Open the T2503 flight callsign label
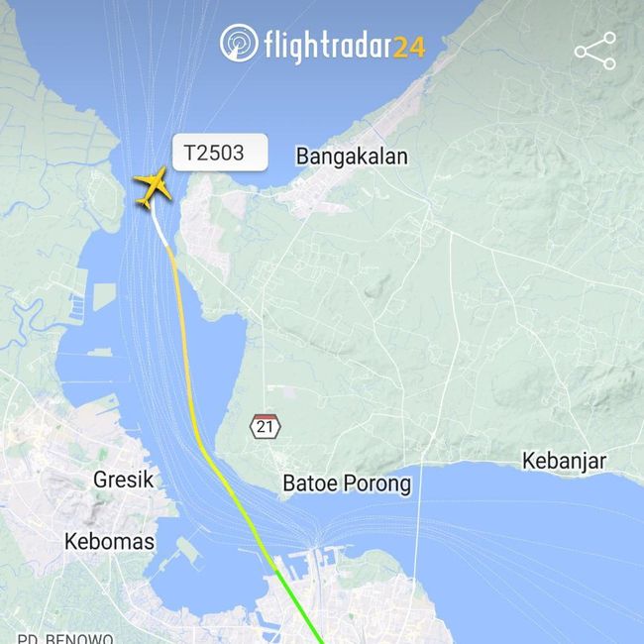The height and width of the screenshot is (644, 644). 220,153
